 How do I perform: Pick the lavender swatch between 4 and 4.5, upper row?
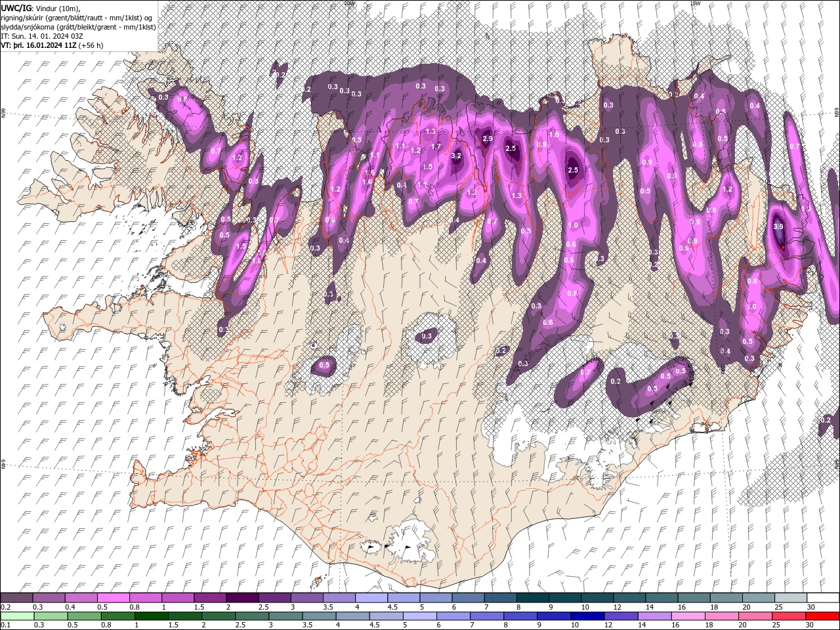click(x=371, y=598)
